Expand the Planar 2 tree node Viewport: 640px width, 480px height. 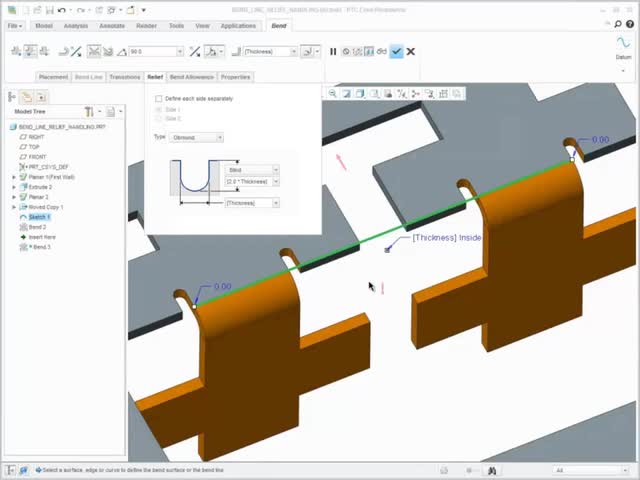(x=14, y=197)
